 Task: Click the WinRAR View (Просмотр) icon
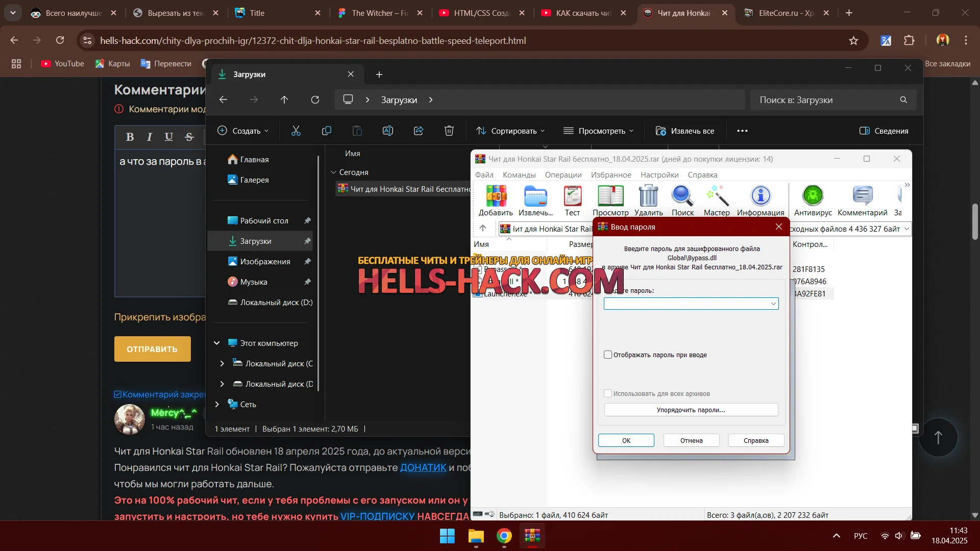pyautogui.click(x=610, y=201)
